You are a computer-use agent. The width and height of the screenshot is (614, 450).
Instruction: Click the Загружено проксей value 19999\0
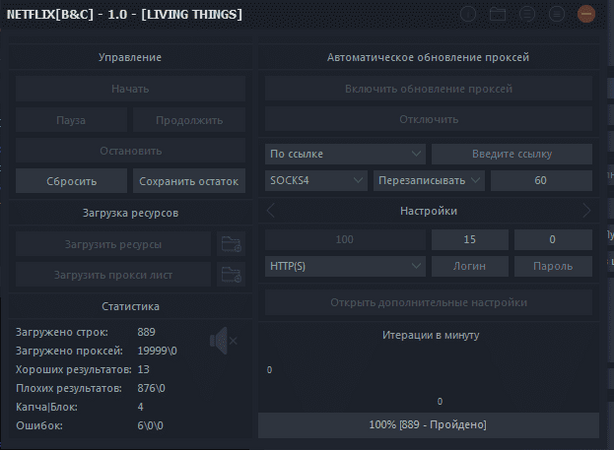point(157,351)
